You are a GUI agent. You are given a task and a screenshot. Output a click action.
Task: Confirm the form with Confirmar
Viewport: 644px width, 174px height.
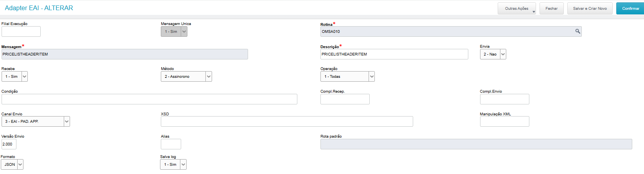(630, 9)
